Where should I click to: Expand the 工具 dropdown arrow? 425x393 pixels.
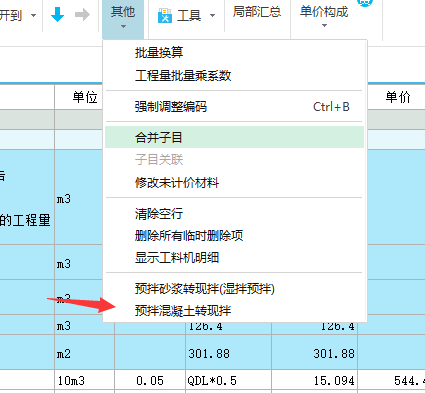click(212, 15)
